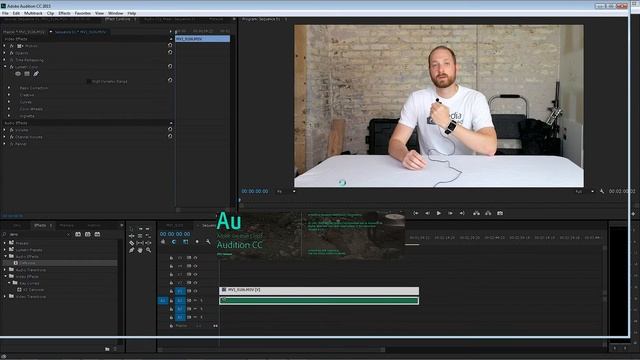Choose free-draw pen mask under Lumetri Color
This screenshot has height=360, width=640.
point(36,74)
